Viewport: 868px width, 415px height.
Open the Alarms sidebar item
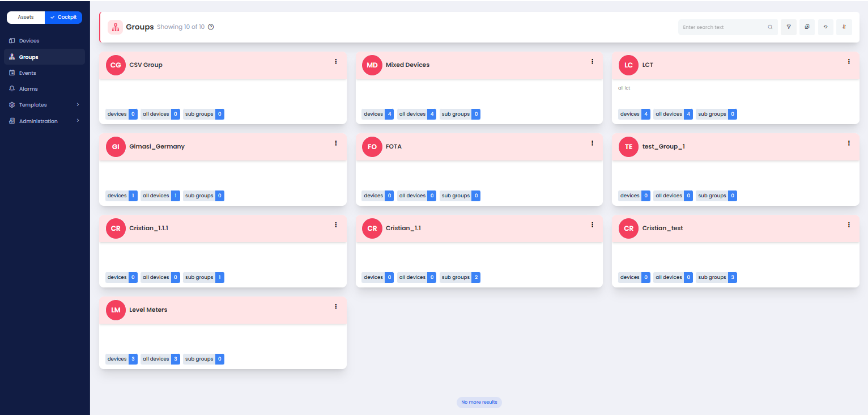[28, 89]
